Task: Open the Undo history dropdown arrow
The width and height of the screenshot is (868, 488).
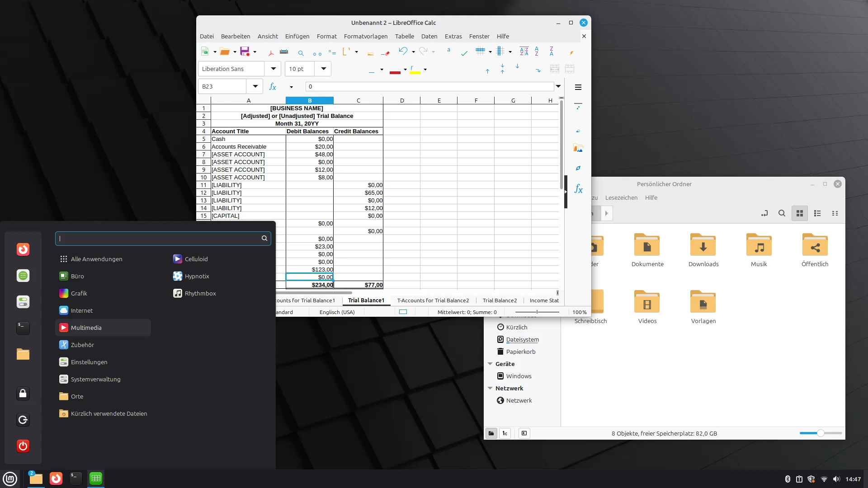Action: click(413, 52)
